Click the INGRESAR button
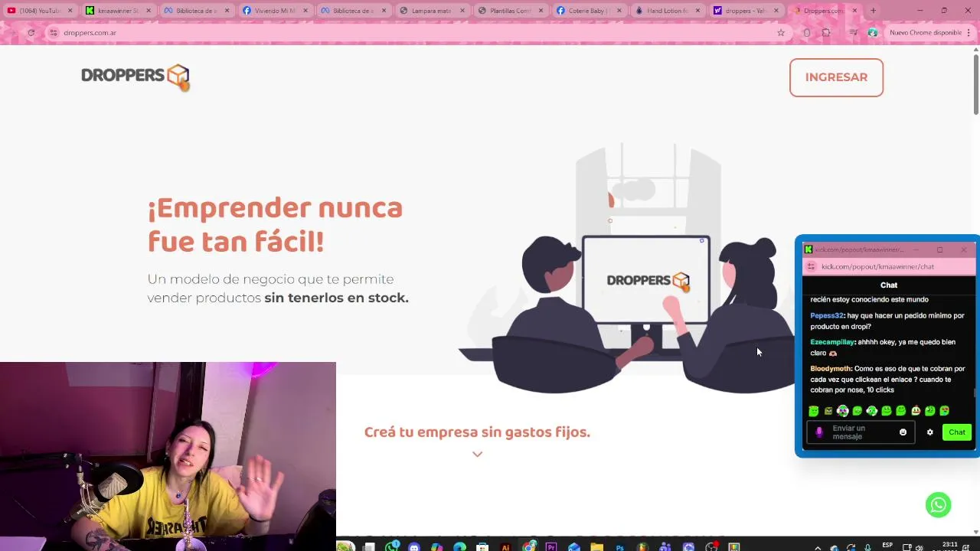The width and height of the screenshot is (980, 551). [836, 77]
